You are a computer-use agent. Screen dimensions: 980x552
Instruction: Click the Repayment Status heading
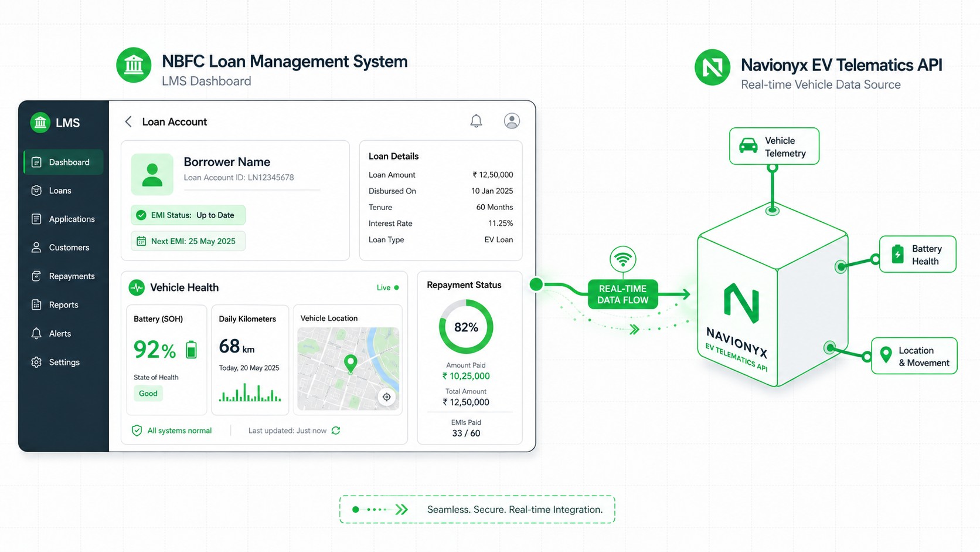point(464,285)
